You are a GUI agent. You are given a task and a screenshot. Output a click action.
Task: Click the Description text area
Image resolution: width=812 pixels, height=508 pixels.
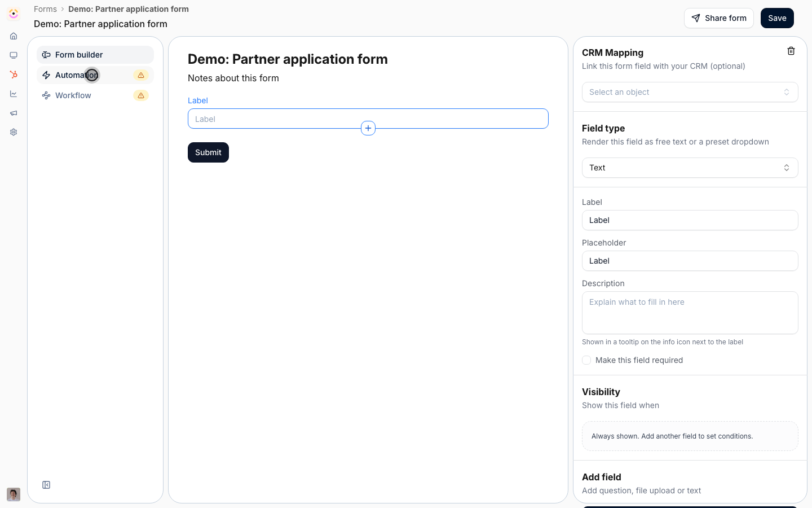point(690,313)
